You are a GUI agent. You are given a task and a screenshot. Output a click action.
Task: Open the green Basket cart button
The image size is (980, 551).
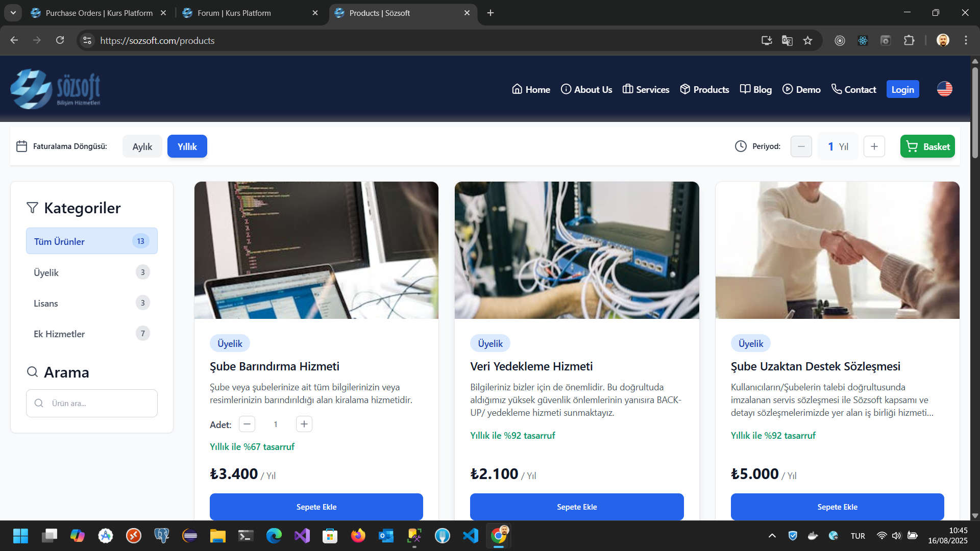927,146
